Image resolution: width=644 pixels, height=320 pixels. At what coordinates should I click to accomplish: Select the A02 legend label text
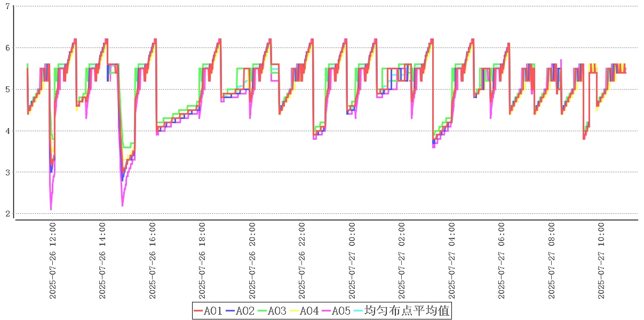[245, 311]
